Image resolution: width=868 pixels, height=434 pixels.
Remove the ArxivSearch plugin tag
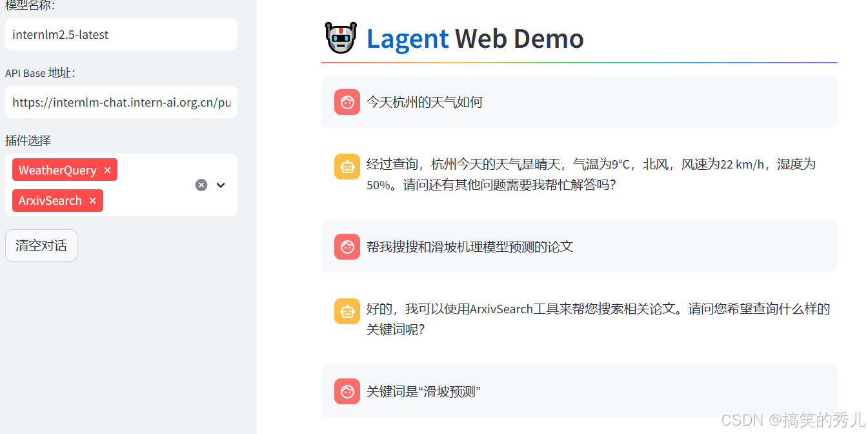[92, 201]
